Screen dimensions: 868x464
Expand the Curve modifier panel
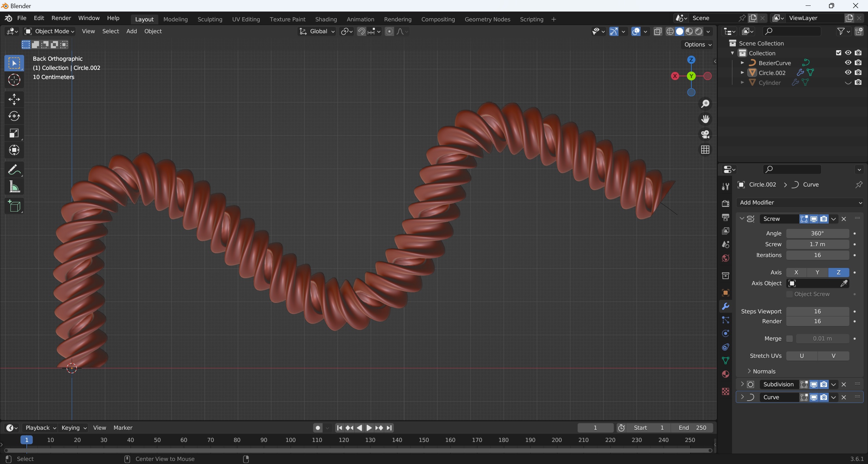(x=742, y=397)
